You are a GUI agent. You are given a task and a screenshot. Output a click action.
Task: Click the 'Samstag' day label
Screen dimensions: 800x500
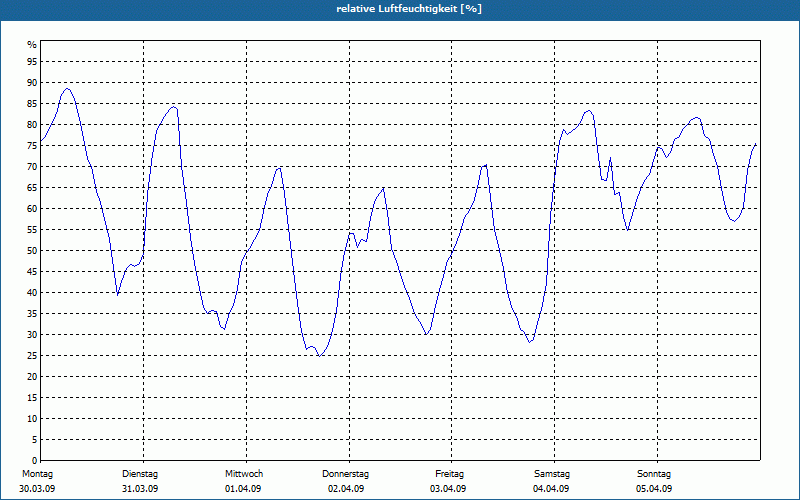click(552, 474)
